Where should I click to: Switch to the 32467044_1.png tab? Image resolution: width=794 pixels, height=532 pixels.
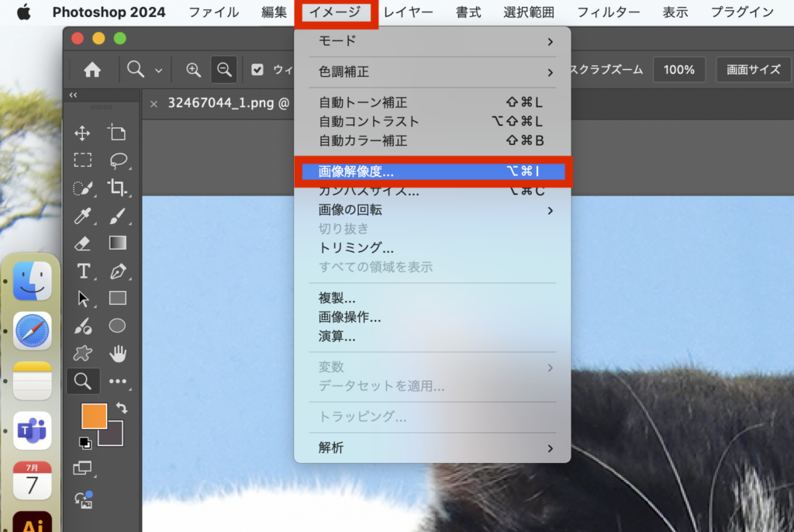[x=229, y=103]
